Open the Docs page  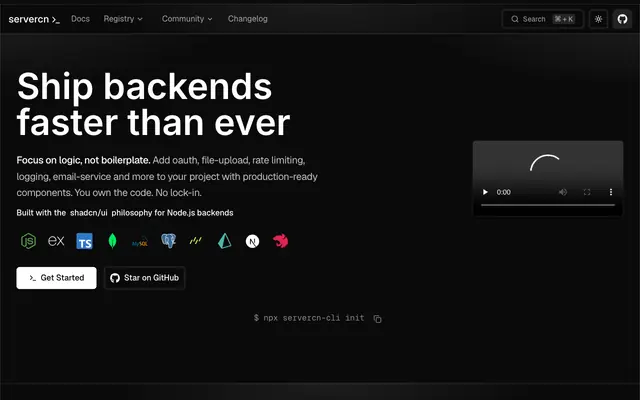coord(80,19)
